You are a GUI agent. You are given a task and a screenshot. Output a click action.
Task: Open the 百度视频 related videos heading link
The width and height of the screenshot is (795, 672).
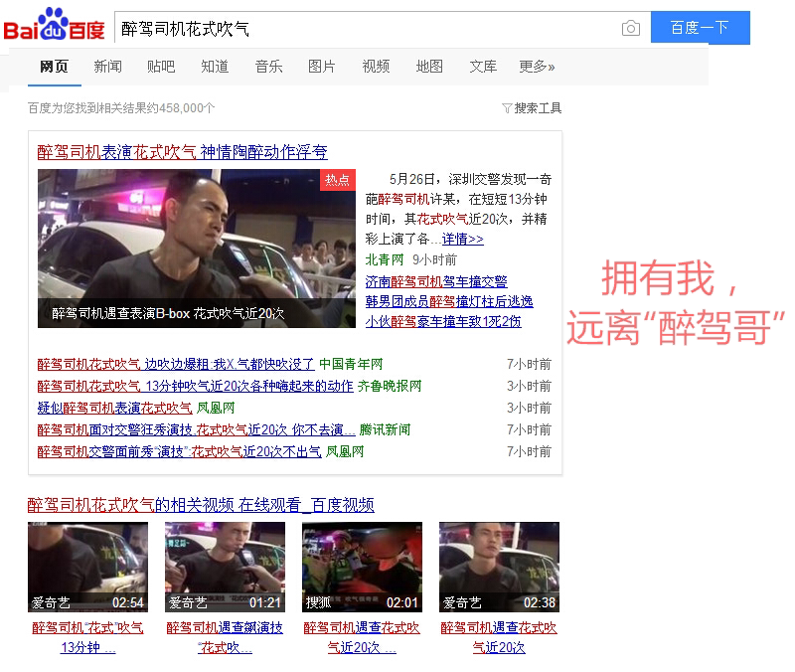point(201,505)
